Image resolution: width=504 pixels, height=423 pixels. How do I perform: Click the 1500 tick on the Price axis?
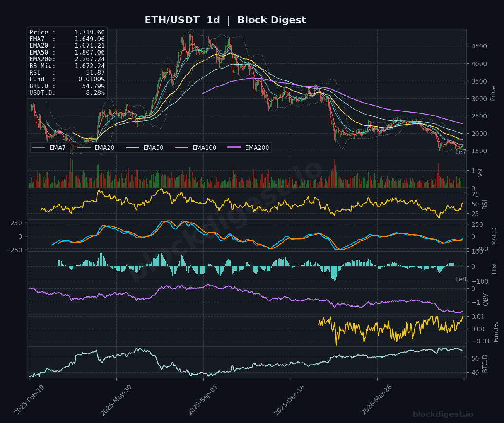click(479, 151)
